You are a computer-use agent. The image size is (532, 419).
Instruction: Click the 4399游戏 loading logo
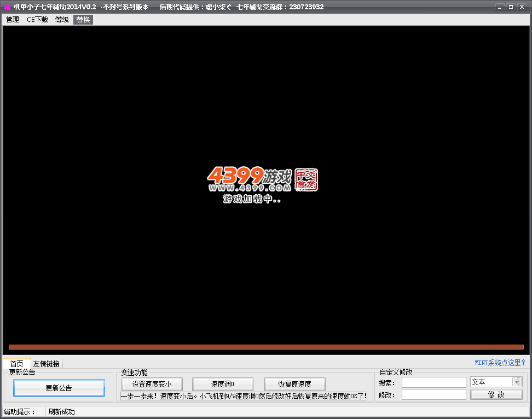[262, 179]
